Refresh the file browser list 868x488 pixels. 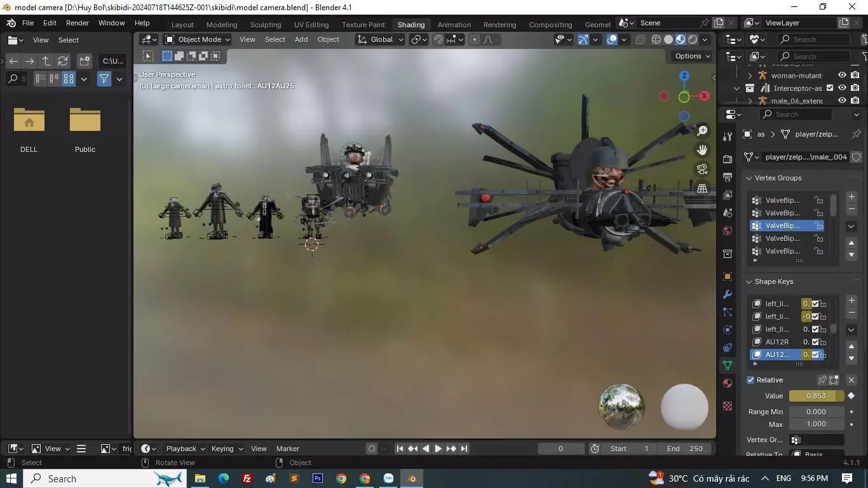click(63, 61)
